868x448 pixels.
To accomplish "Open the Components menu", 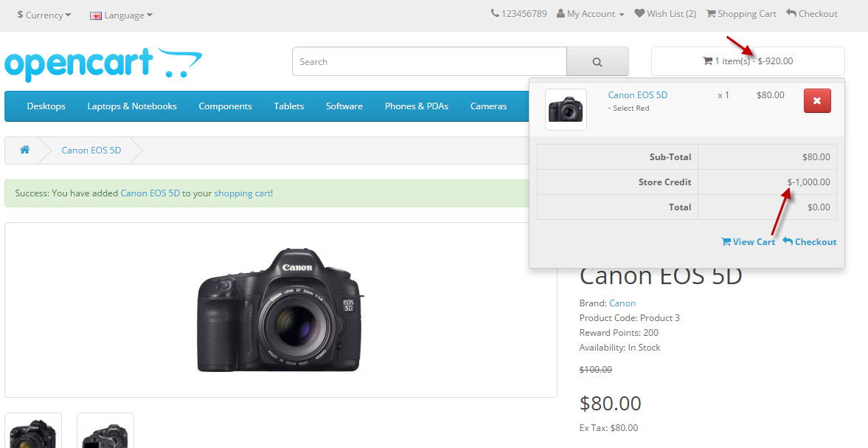I will [226, 106].
